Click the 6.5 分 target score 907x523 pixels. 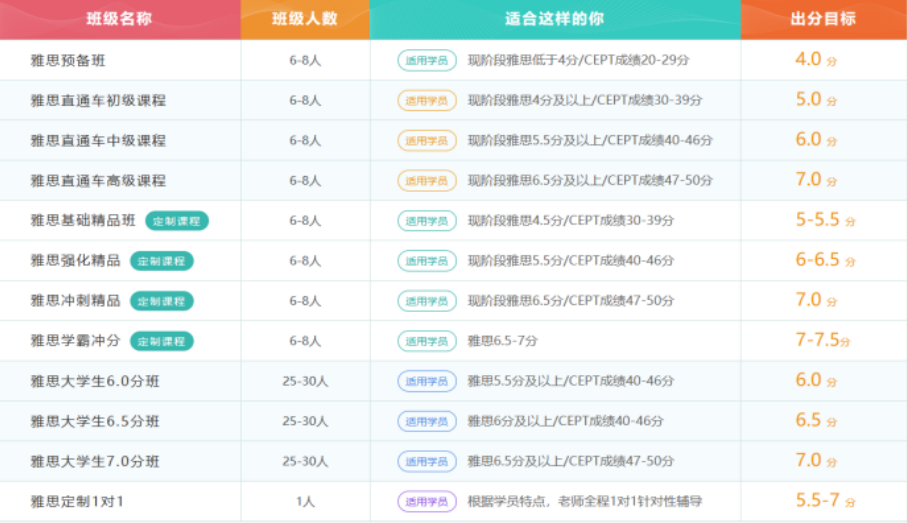click(x=816, y=421)
